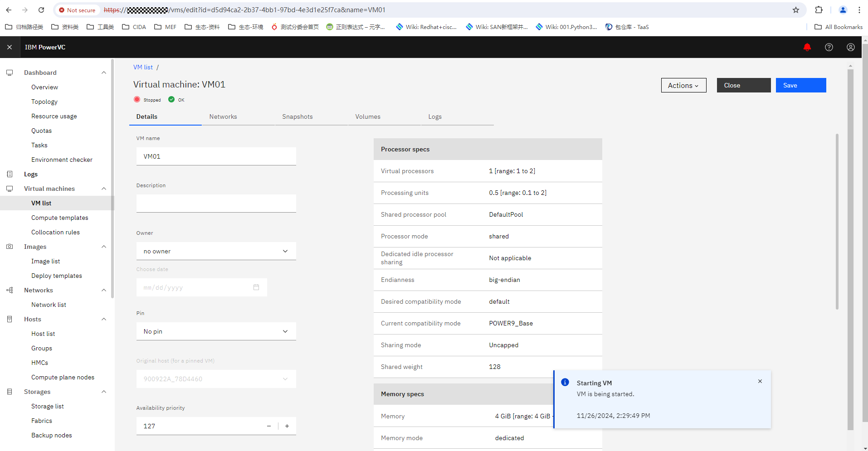Reload the browser page
Viewport: 868px width, 451px height.
41,10
